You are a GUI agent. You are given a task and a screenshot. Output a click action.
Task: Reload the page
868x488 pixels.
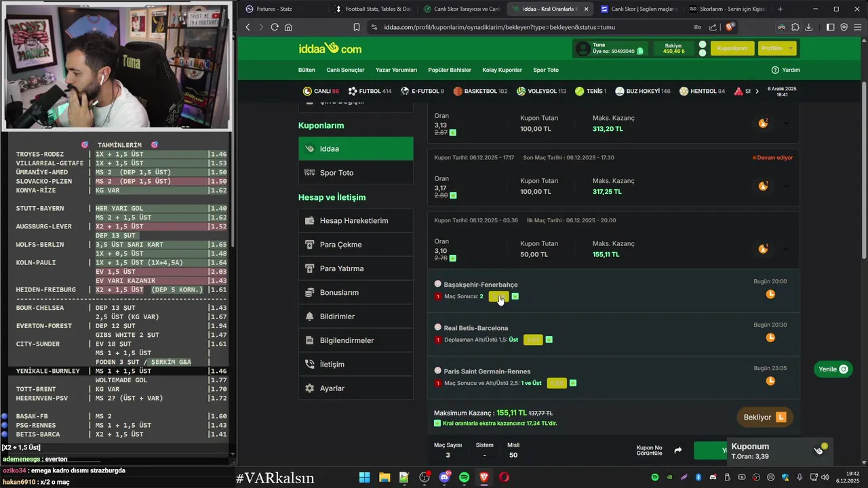click(x=275, y=27)
